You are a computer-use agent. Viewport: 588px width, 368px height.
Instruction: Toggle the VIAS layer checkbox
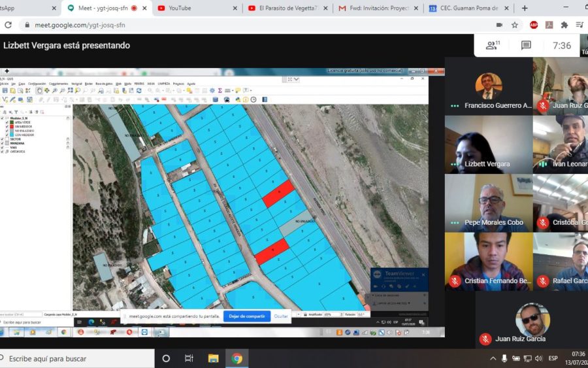[x=2, y=148]
